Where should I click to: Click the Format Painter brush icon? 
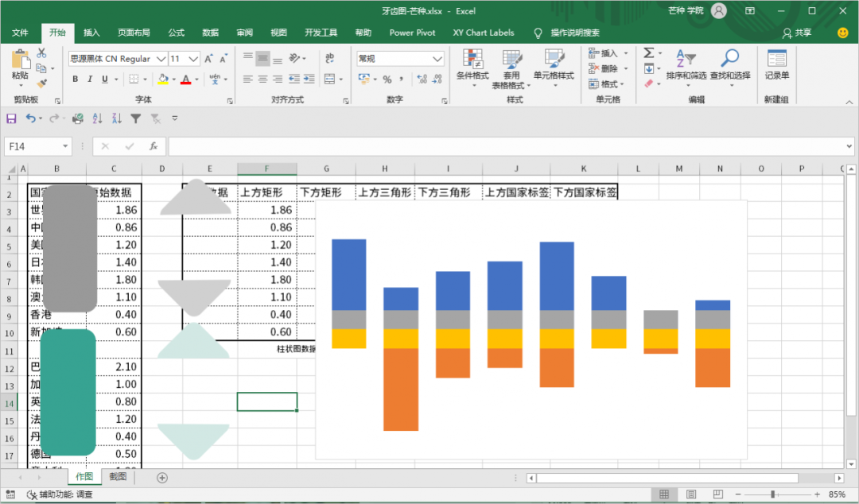tap(42, 82)
